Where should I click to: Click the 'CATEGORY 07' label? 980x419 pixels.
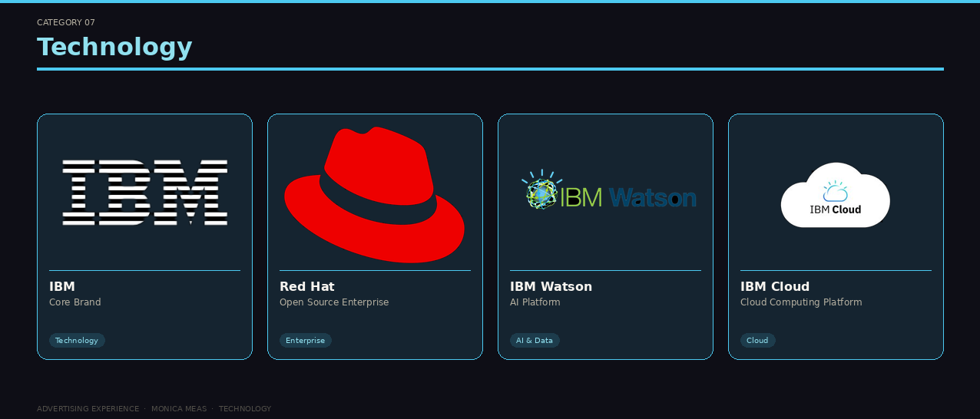66,22
